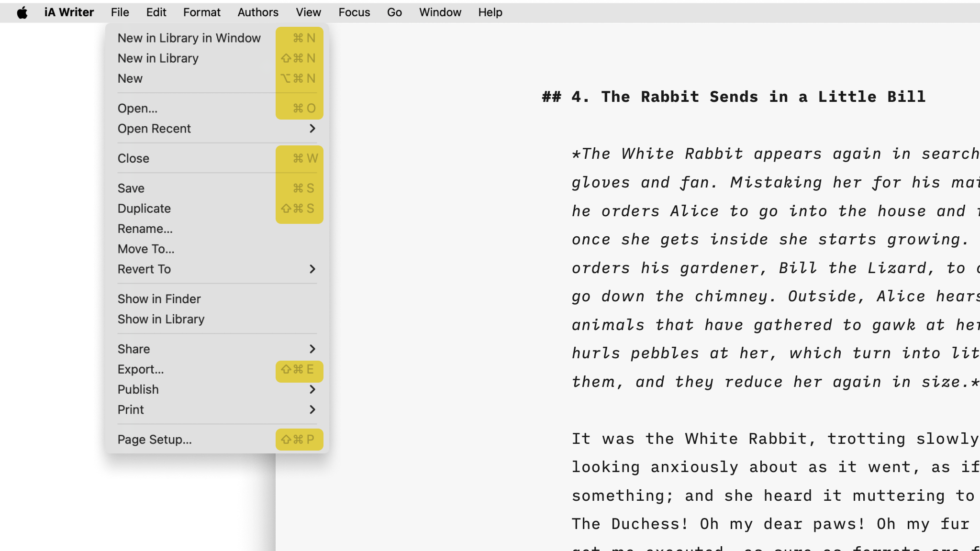Viewport: 980px width, 551px height.
Task: Open the View menu
Action: point(308,12)
